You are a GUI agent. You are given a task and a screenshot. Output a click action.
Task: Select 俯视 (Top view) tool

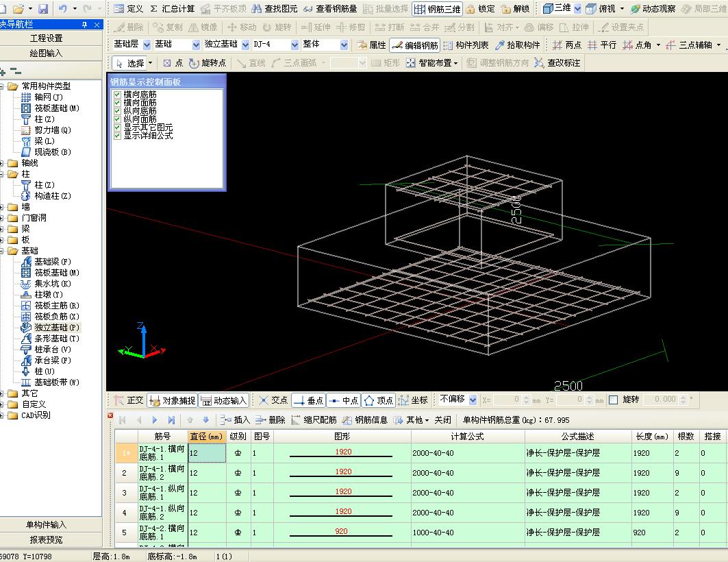601,9
